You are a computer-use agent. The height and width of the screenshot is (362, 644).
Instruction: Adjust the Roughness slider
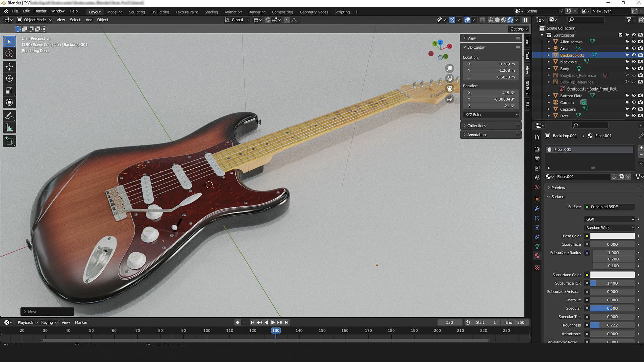pos(612,325)
